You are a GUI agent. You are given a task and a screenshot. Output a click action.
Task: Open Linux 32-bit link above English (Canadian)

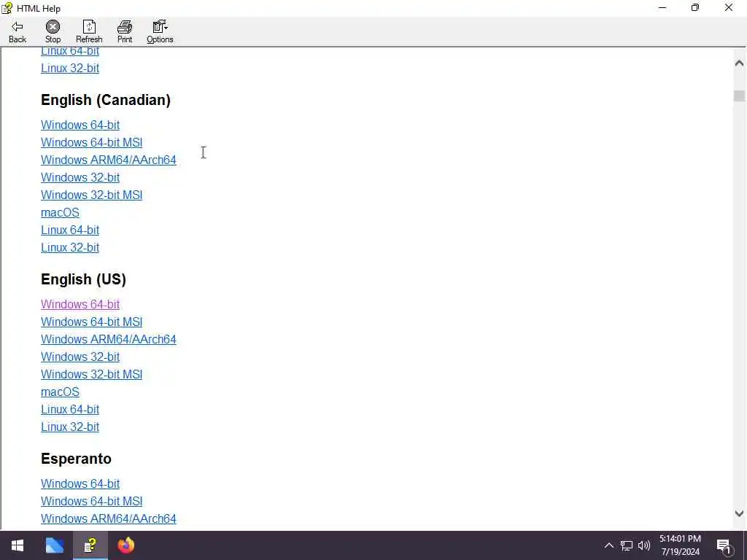(70, 68)
